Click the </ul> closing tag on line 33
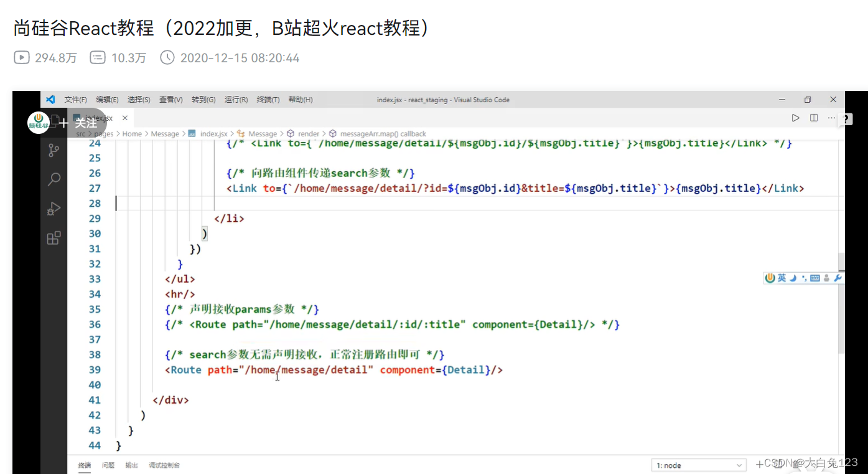The height and width of the screenshot is (474, 868). [x=180, y=279]
